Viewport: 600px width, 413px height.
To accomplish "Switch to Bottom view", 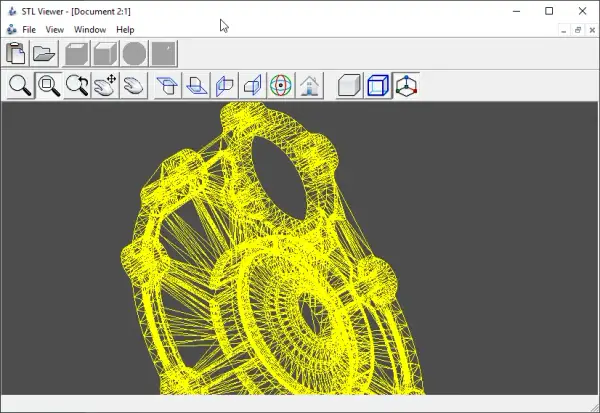I will click(196, 85).
